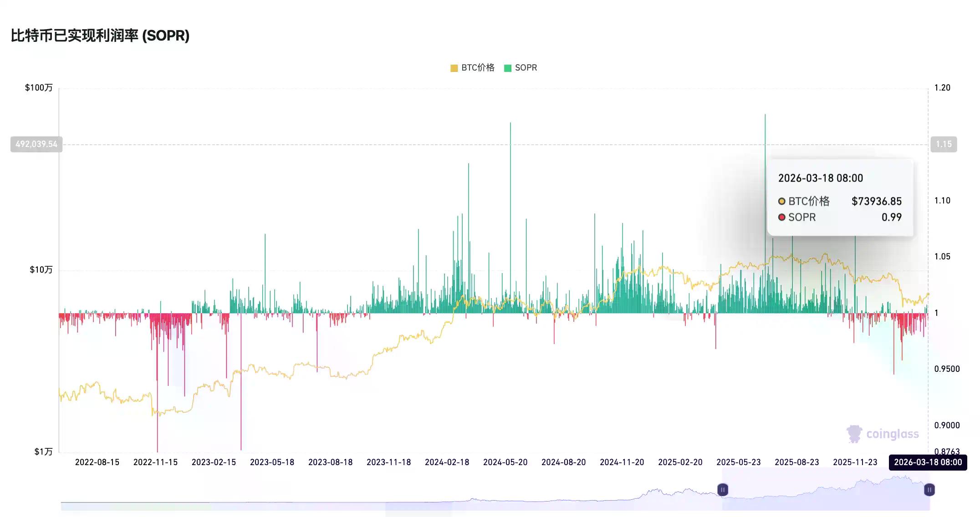Viewport: 980px width, 517px height.
Task: Toggle the BTC价格 legend series
Action: click(x=477, y=68)
